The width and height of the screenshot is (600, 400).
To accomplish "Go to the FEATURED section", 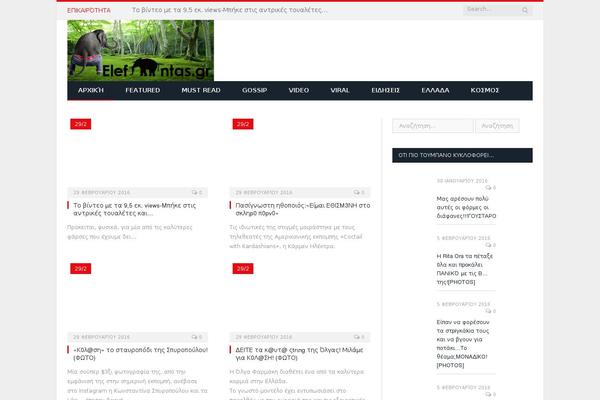I will pyautogui.click(x=143, y=90).
